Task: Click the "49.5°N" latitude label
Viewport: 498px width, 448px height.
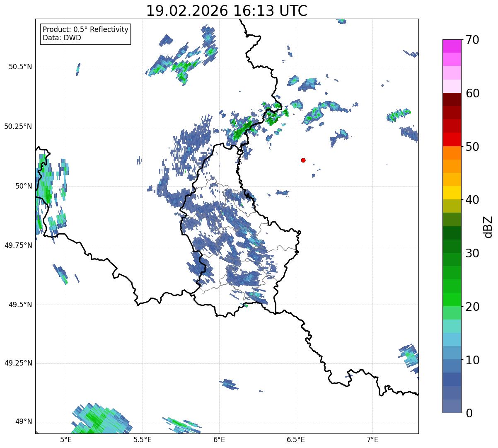Action: coord(20,305)
